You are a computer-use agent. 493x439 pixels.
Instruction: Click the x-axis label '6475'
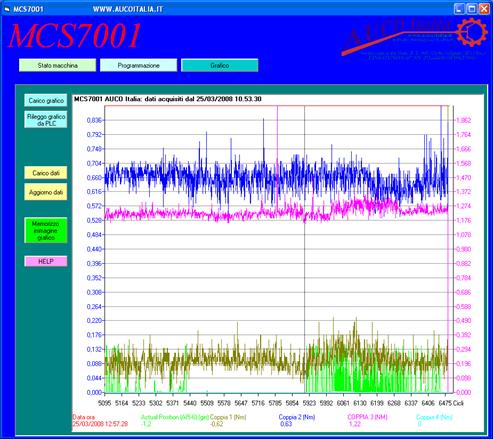[445, 403]
